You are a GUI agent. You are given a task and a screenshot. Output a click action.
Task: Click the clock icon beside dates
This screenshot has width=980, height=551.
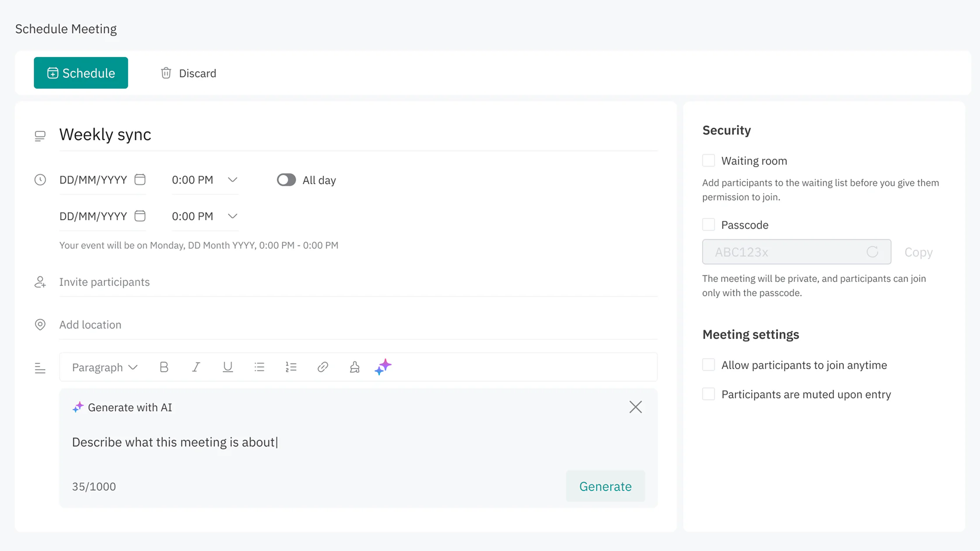(40, 180)
